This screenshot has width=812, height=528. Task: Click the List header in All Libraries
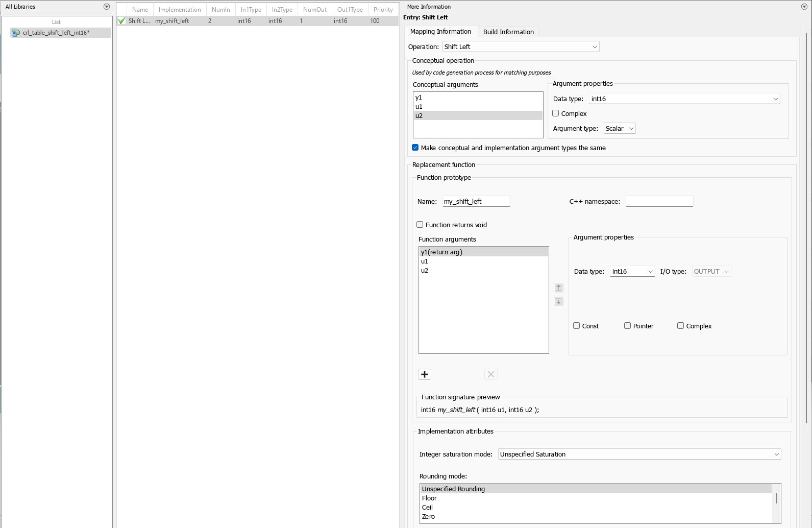56,22
